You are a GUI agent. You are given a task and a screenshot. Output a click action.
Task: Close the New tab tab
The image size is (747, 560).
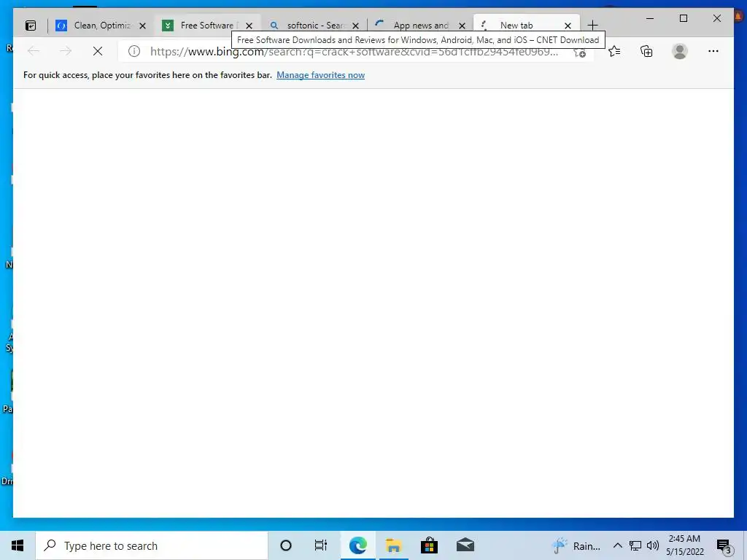point(568,26)
